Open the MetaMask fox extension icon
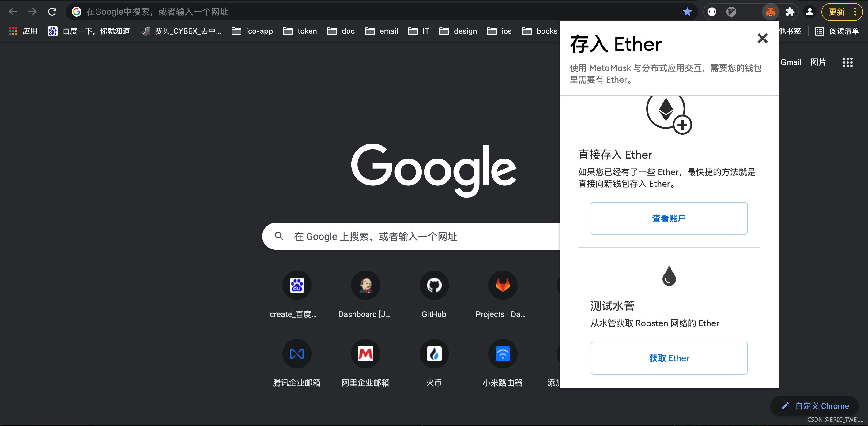868x426 pixels. (x=770, y=12)
